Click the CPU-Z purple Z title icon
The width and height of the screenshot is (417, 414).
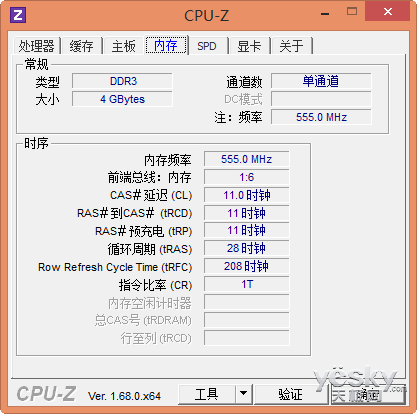(x=18, y=15)
